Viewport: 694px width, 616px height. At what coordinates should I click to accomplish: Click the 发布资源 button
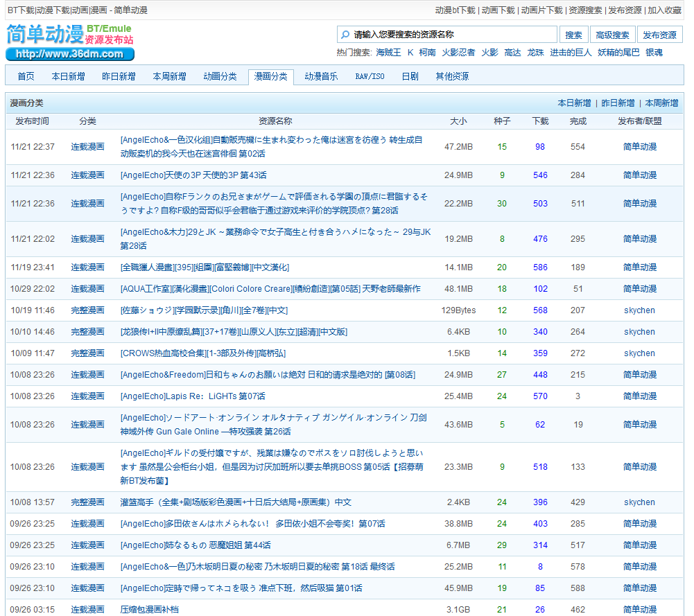(659, 35)
